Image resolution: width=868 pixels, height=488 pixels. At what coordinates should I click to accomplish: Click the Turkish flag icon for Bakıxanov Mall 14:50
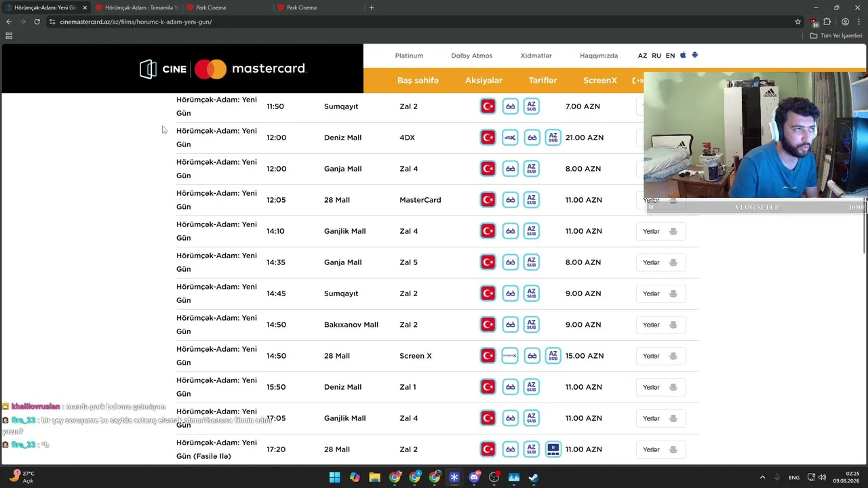click(488, 325)
